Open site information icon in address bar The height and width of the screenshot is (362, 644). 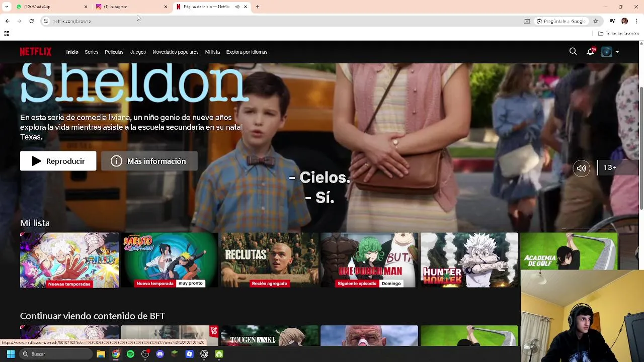[x=46, y=21]
